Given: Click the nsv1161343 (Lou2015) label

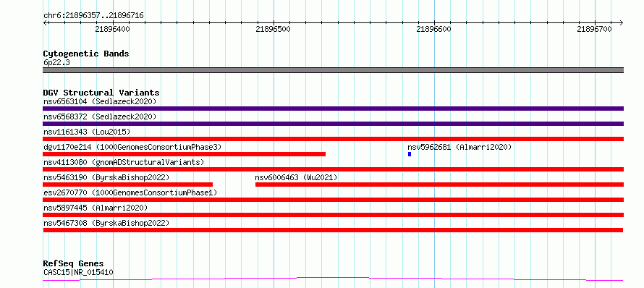Looking at the screenshot, I should coord(87,132).
